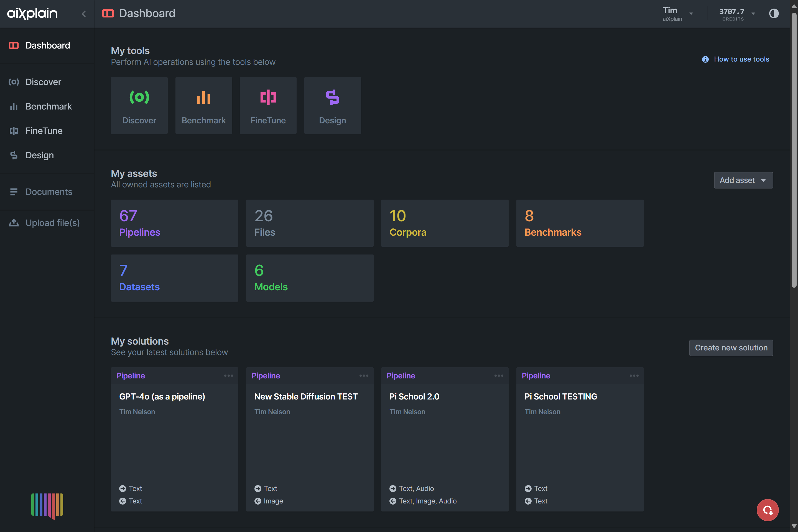The image size is (798, 532).
Task: Click the Pipeline label on the GPT-4o card
Action: click(131, 376)
